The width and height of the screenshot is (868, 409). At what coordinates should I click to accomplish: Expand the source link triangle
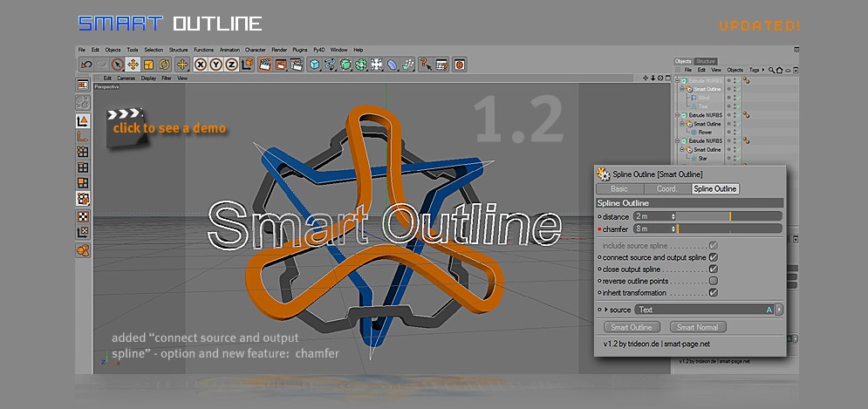click(x=605, y=310)
